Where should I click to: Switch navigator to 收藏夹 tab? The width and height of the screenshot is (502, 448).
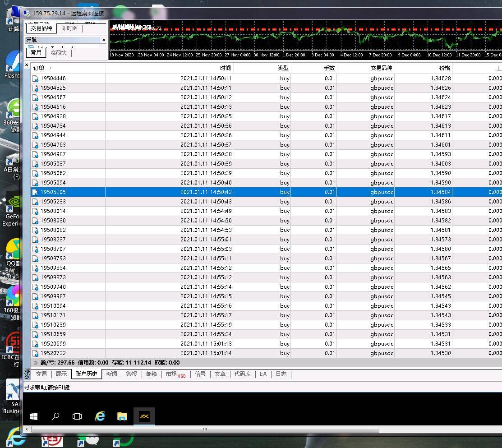(59, 53)
